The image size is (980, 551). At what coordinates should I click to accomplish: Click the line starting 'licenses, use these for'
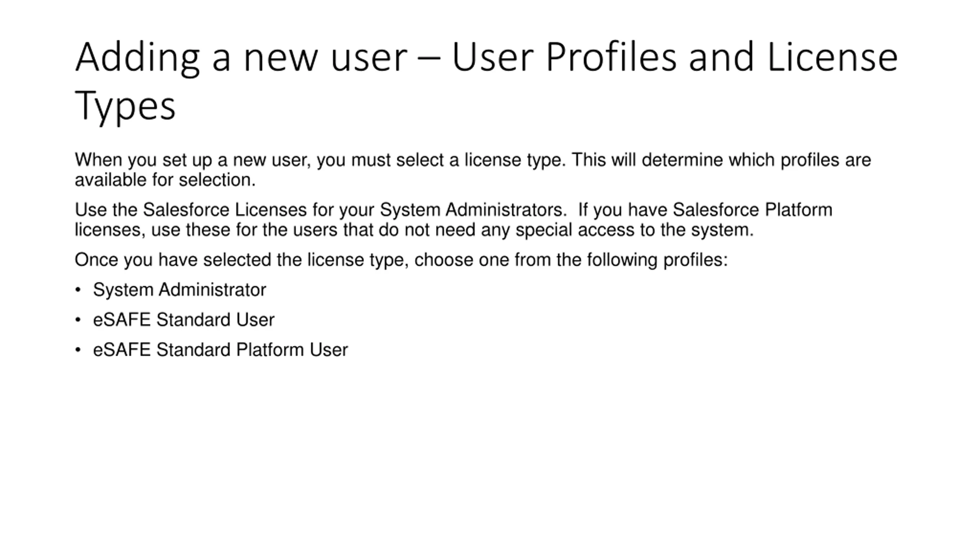tap(414, 230)
